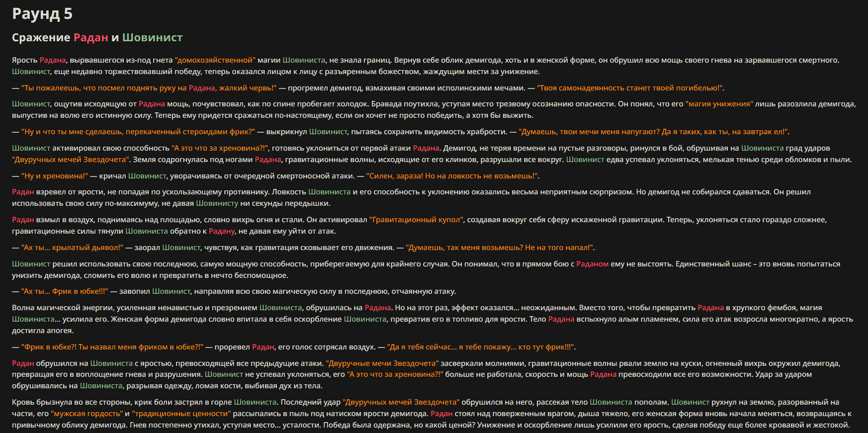This screenshot has height=433, width=868.
Task: Click green "Шовинист" before "рухнул на землю"
Action: tap(690, 402)
